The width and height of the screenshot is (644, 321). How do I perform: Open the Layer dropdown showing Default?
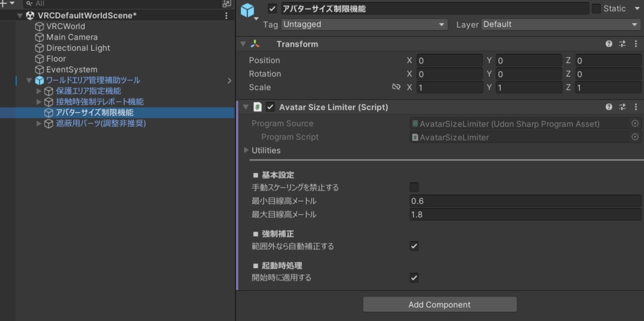click(561, 25)
